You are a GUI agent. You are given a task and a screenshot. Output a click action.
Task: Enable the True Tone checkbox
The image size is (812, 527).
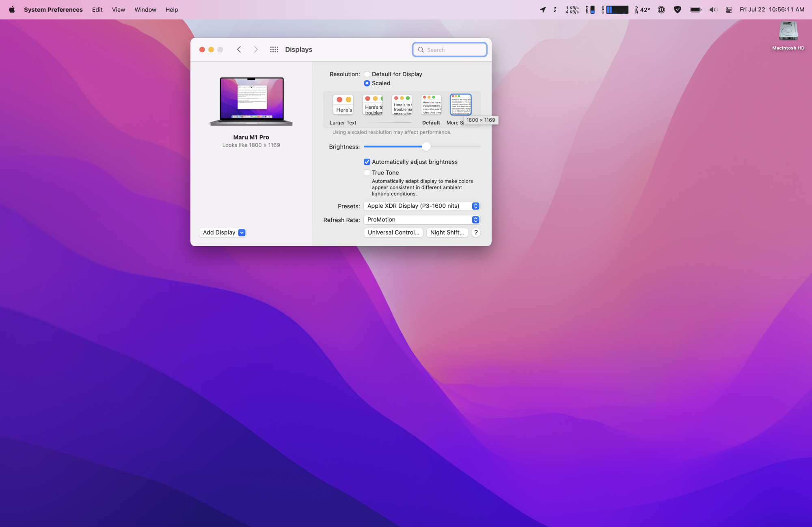(367, 173)
